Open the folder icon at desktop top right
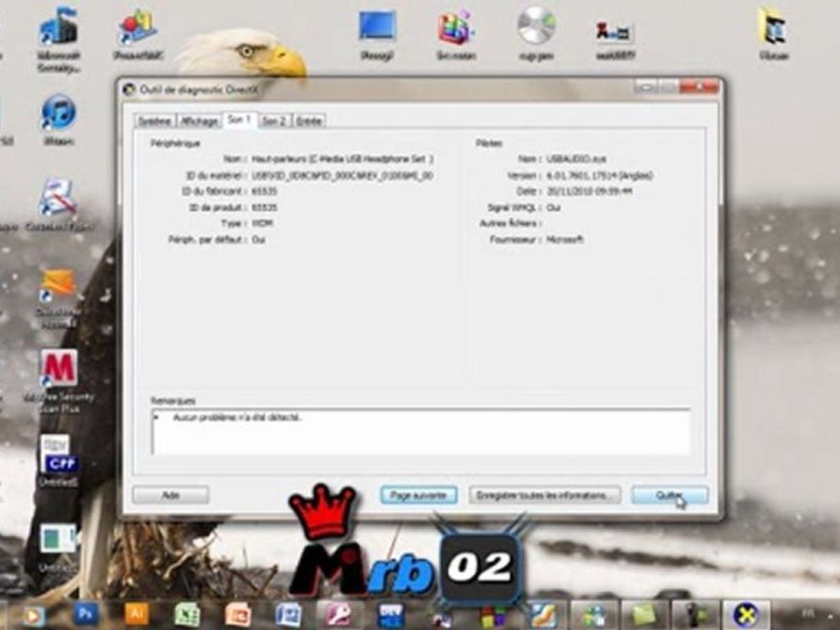 click(773, 34)
